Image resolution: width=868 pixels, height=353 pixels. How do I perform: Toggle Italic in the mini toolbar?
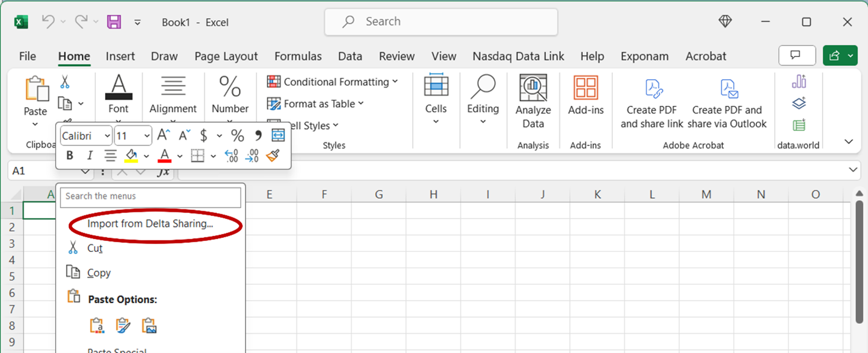click(89, 156)
